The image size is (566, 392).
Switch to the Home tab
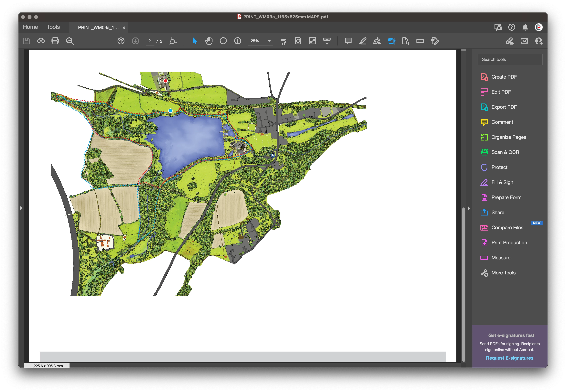(x=30, y=27)
